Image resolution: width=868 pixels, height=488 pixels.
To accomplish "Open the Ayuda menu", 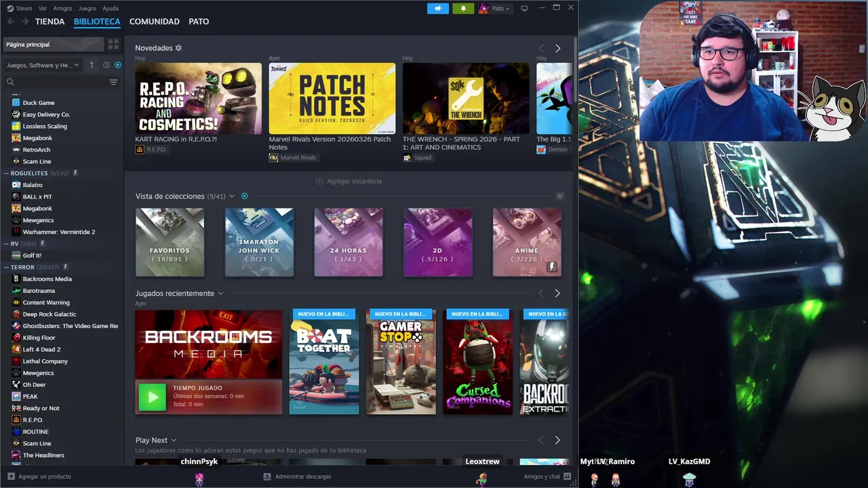I will (111, 9).
